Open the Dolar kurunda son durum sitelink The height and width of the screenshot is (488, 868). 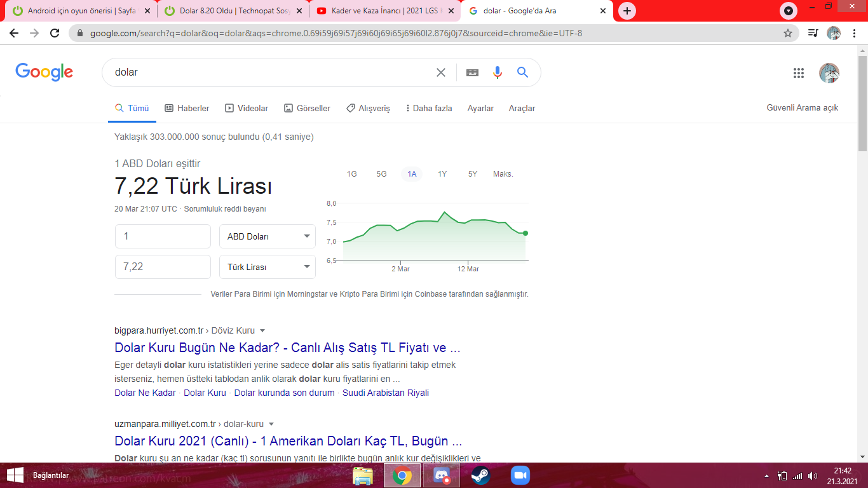[x=284, y=393]
